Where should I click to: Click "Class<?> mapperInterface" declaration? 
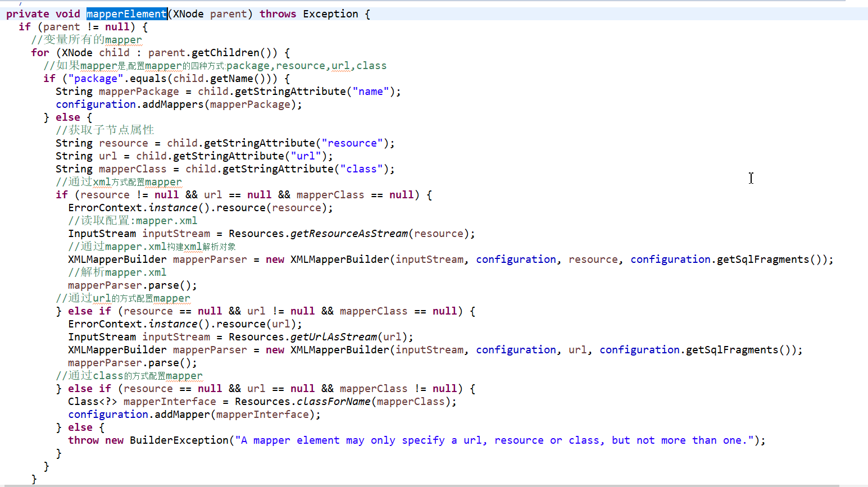point(142,402)
